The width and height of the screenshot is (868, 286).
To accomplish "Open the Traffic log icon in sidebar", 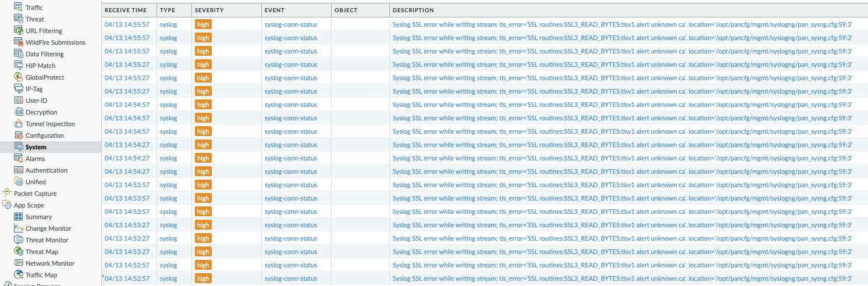I will (18, 8).
